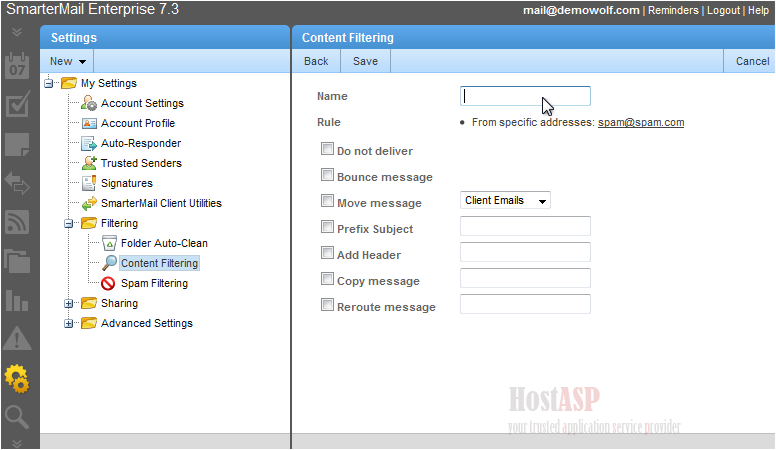776x450 pixels.
Task: Open the search magnifier sidebar icon
Action: pos(17,417)
